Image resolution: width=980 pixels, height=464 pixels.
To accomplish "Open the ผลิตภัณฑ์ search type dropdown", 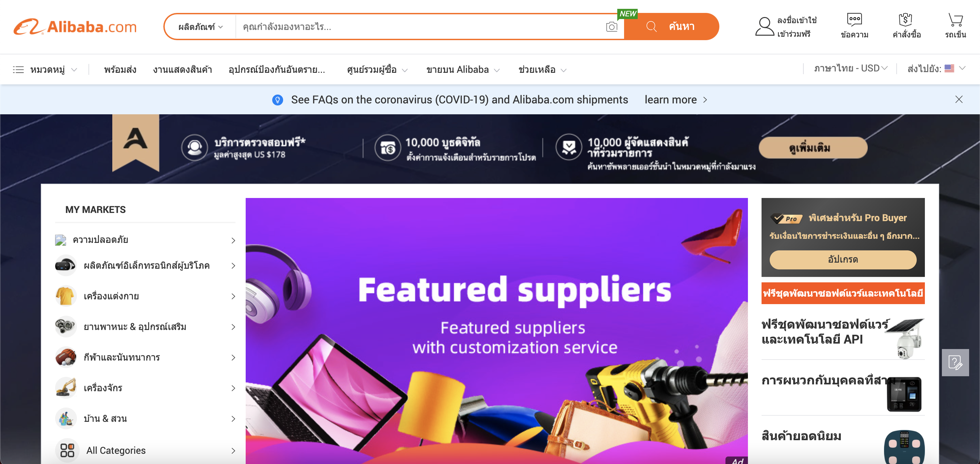I will pos(200,27).
